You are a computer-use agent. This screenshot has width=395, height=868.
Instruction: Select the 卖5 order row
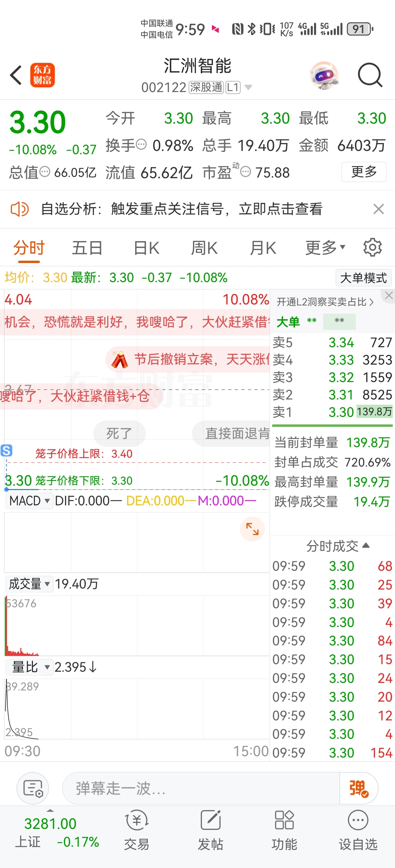332,343
